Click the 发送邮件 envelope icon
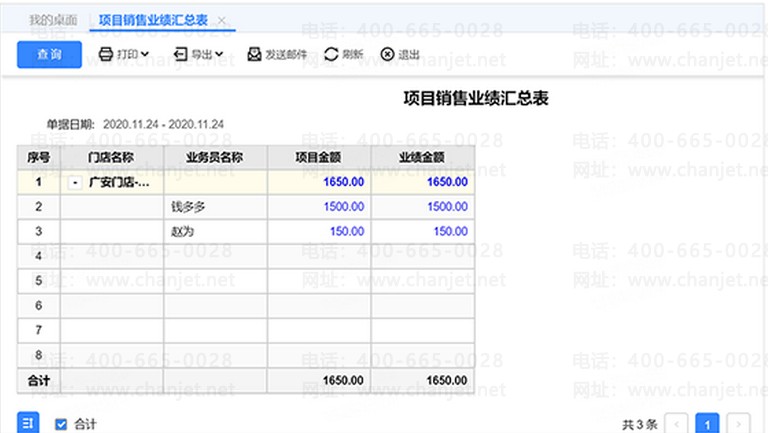The image size is (768, 433). [x=254, y=54]
